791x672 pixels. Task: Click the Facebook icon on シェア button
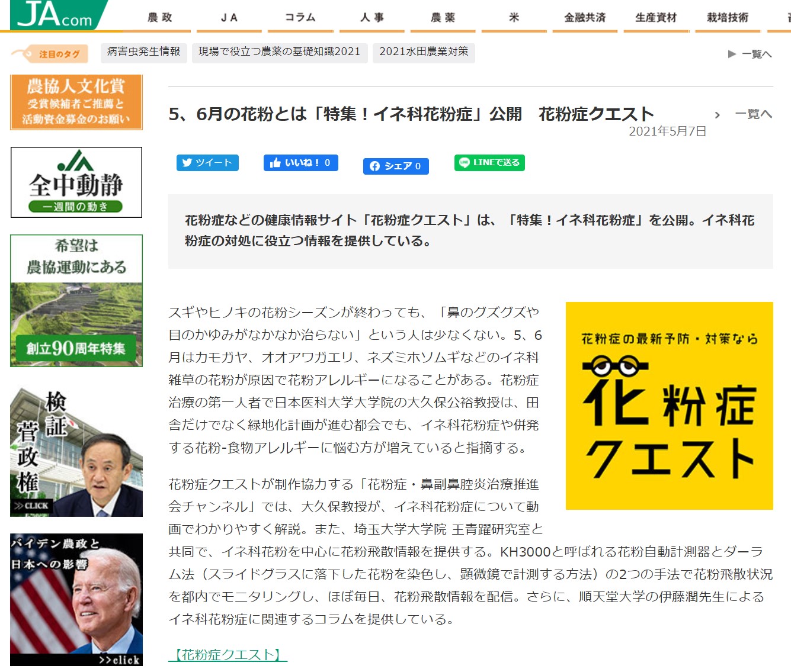[x=374, y=166]
